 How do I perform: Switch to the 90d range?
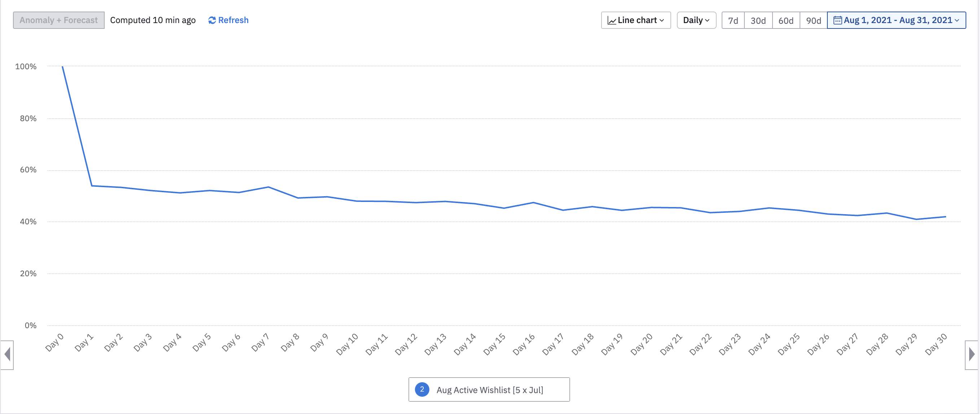tap(813, 21)
